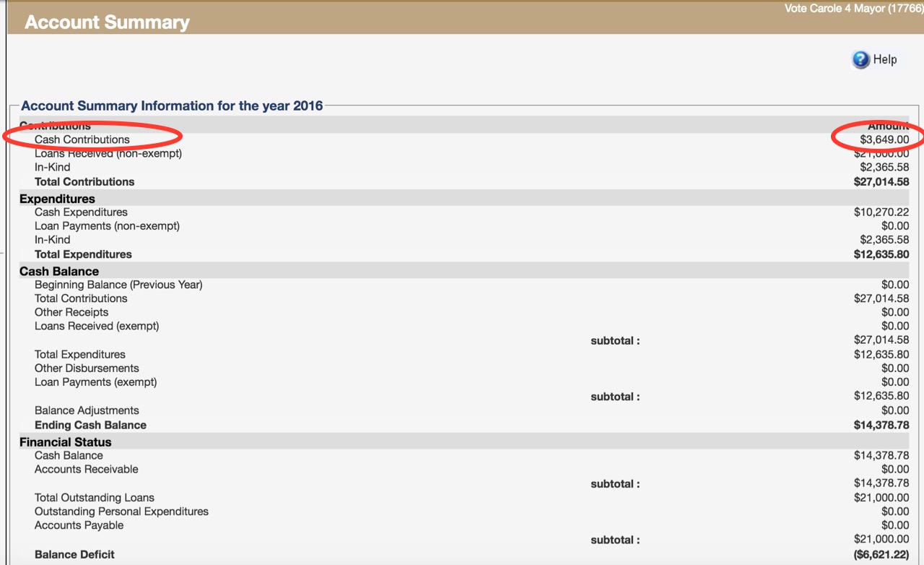This screenshot has height=565, width=924.
Task: Click the Loan Payments (non-exempt) label
Action: click(x=107, y=226)
